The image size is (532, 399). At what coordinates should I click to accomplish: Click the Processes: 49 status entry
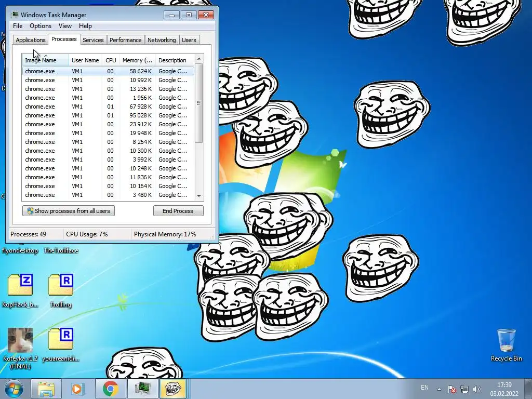click(28, 234)
